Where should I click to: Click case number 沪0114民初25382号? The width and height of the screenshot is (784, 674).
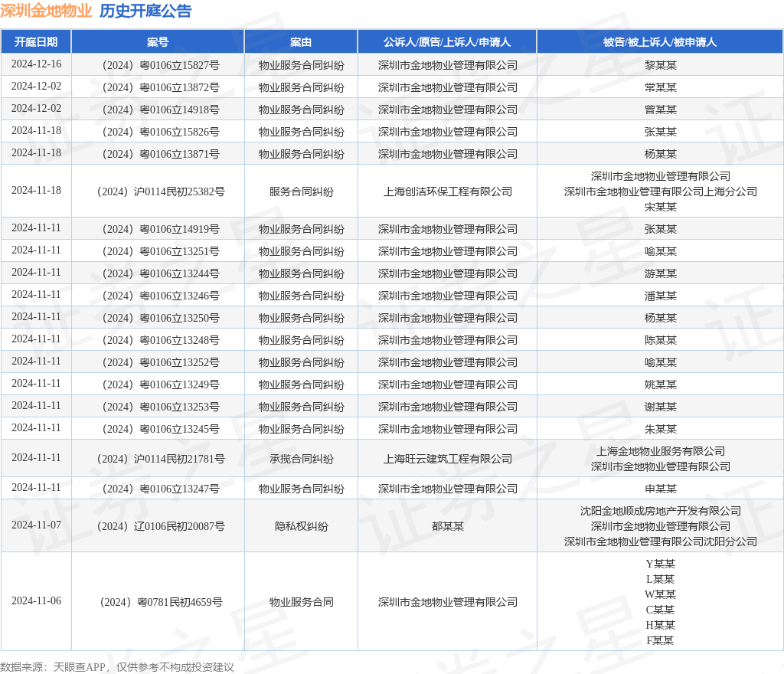tap(161, 191)
